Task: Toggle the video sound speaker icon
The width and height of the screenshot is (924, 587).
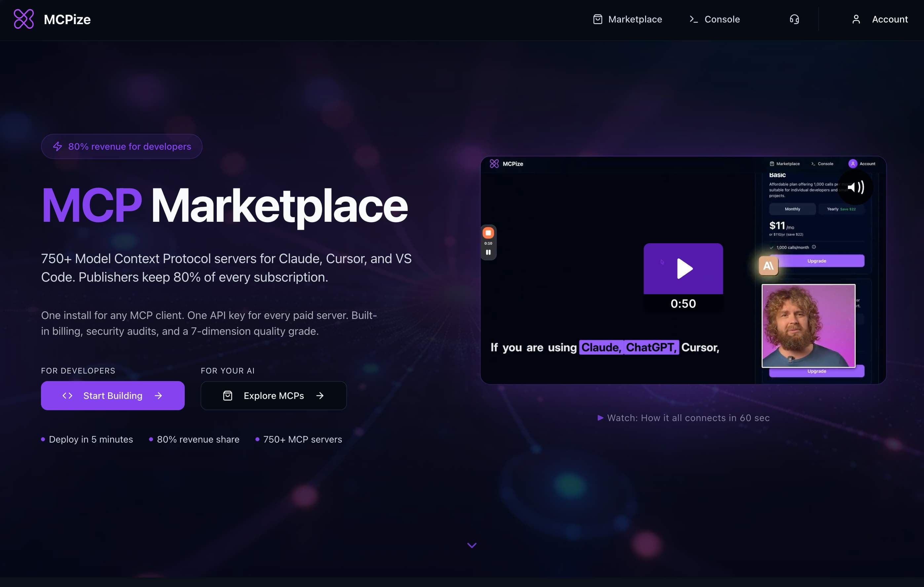Action: [x=855, y=187]
